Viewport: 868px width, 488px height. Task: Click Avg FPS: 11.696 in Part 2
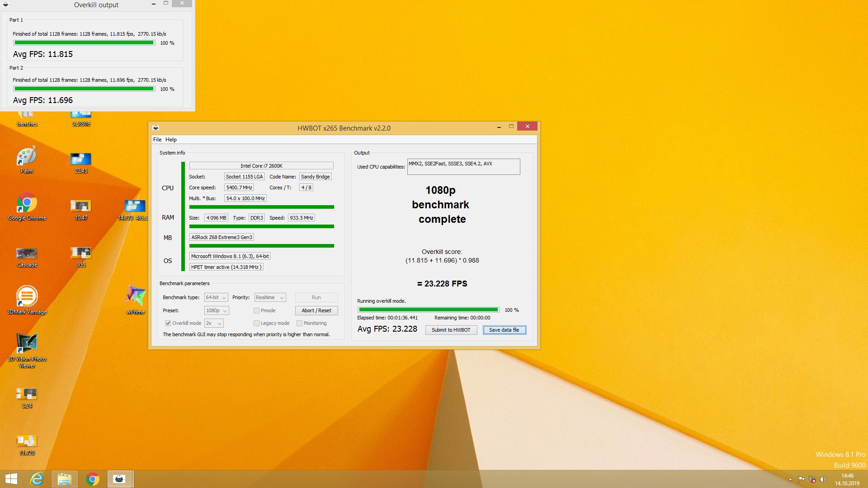pos(43,100)
